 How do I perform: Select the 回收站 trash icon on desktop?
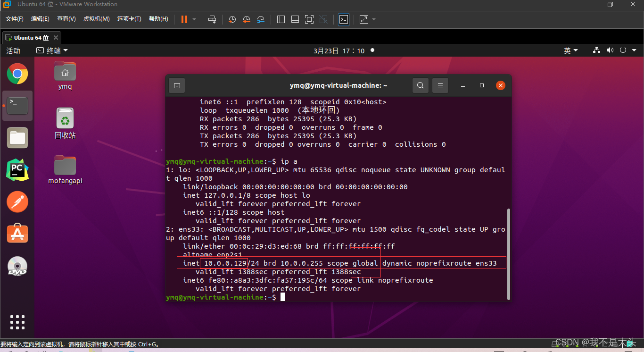(65, 124)
